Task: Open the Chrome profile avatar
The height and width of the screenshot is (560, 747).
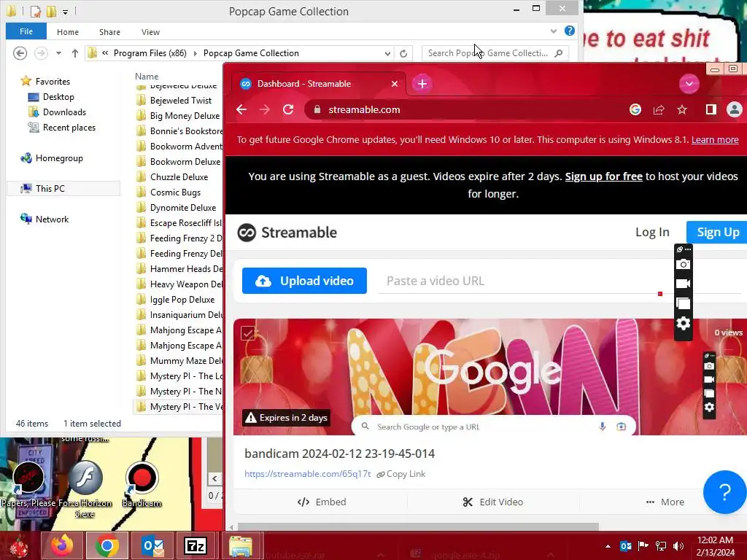Action: point(734,109)
